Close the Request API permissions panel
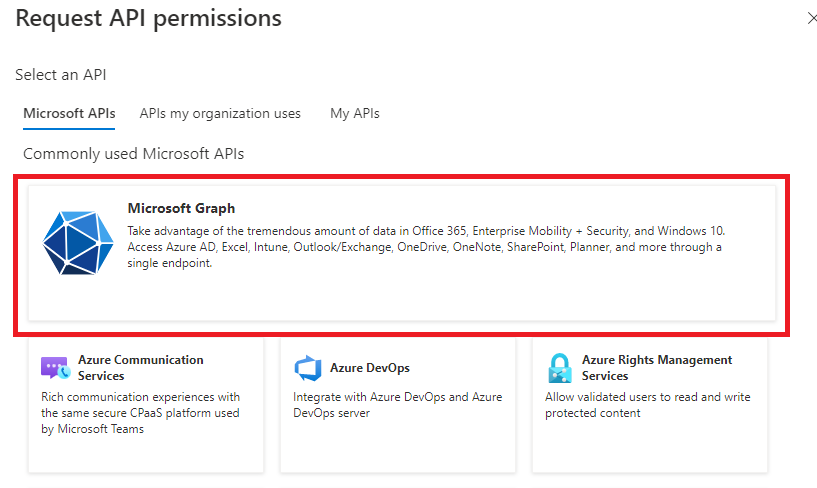The height and width of the screenshot is (488, 817). pyautogui.click(x=811, y=18)
